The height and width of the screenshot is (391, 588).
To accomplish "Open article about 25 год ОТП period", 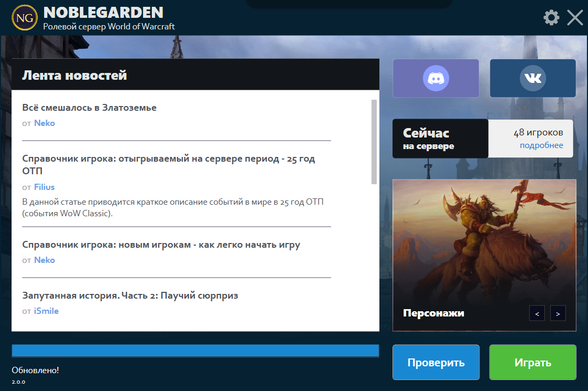I will tap(169, 164).
